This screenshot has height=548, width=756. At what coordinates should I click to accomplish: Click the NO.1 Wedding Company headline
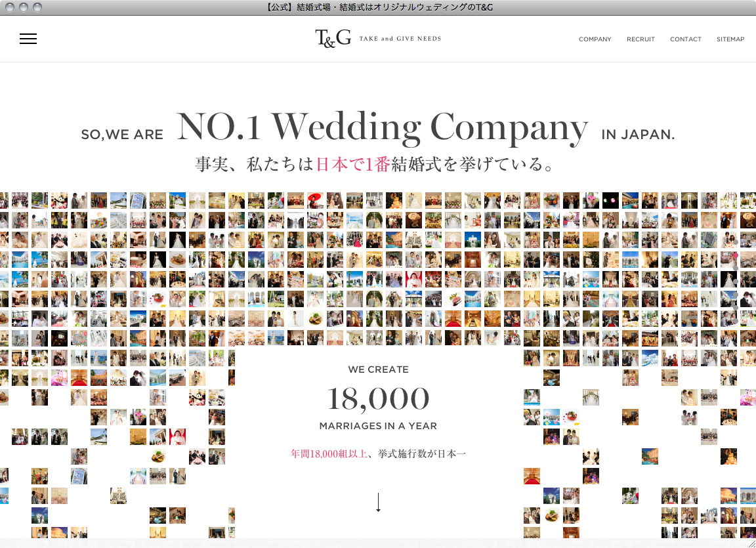(382, 127)
